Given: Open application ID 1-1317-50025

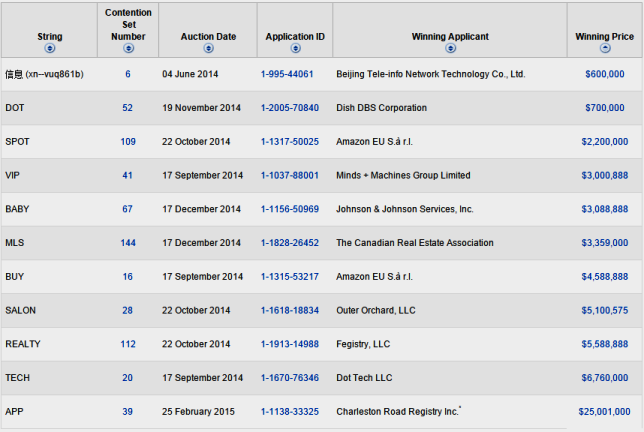Looking at the screenshot, I should (x=290, y=142).
